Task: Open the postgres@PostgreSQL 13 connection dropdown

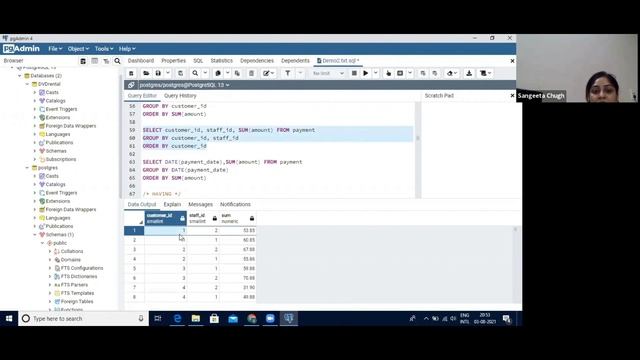Action: point(184,85)
